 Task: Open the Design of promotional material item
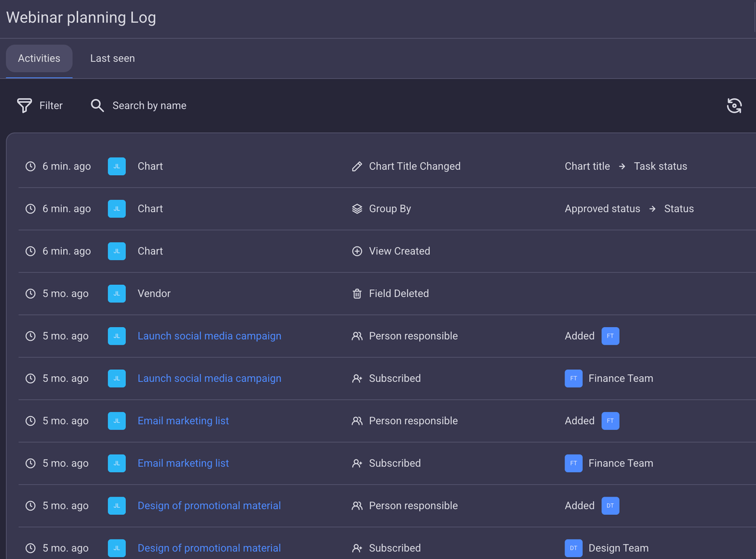click(x=209, y=505)
